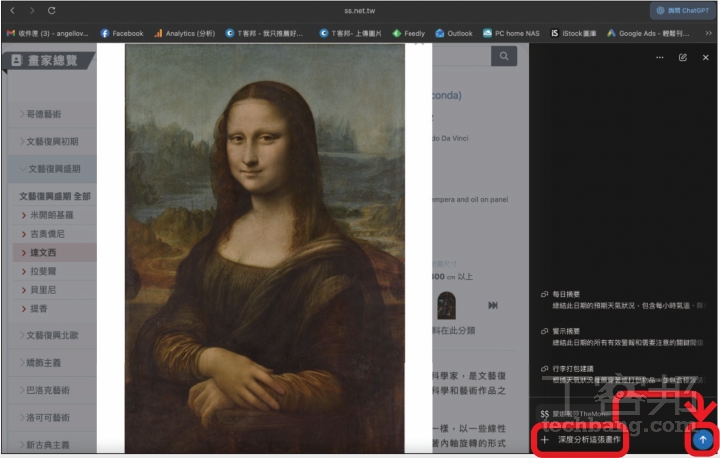Choose the 每日摘要 suggestion
The width and height of the screenshot is (720, 458).
click(622, 300)
